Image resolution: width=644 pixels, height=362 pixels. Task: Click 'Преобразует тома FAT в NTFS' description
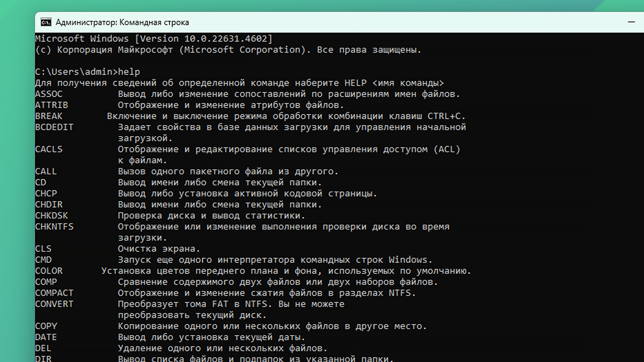point(231,304)
